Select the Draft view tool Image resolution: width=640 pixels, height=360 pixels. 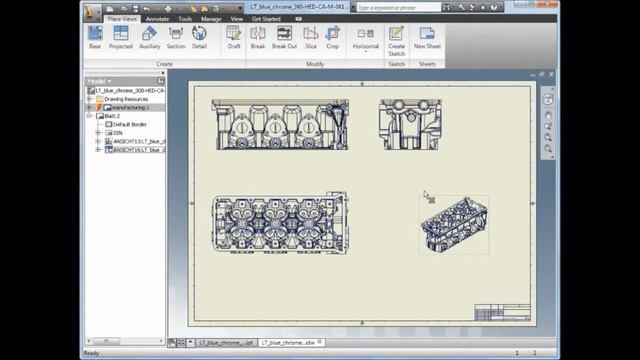click(234, 38)
